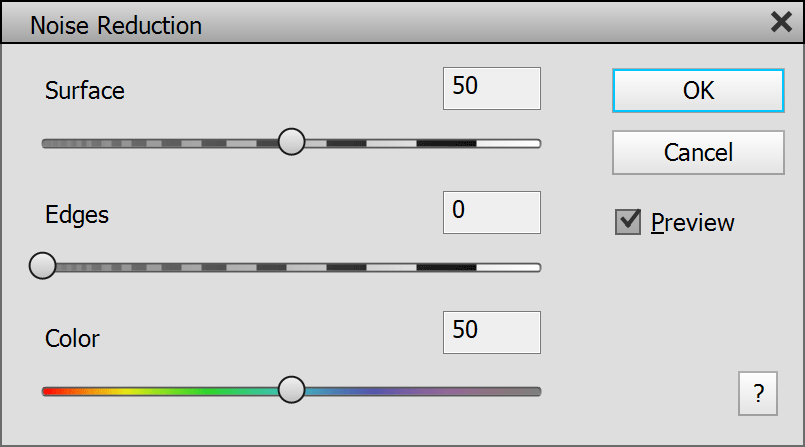Click the Color slider handle
Viewport: 805px width, 447px height.
pos(291,390)
